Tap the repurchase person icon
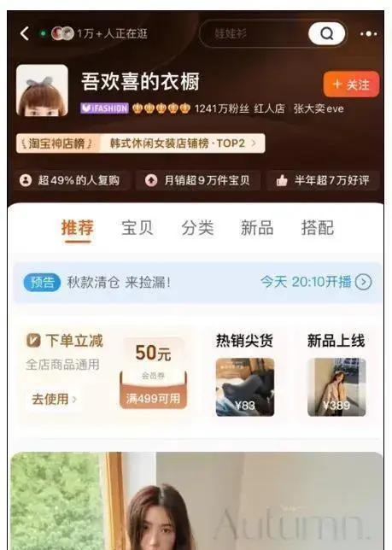 coord(26,180)
